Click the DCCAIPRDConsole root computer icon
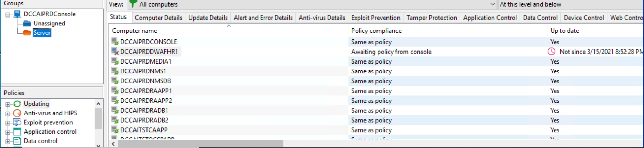Screen dimensions: 644x148 [x=17, y=14]
